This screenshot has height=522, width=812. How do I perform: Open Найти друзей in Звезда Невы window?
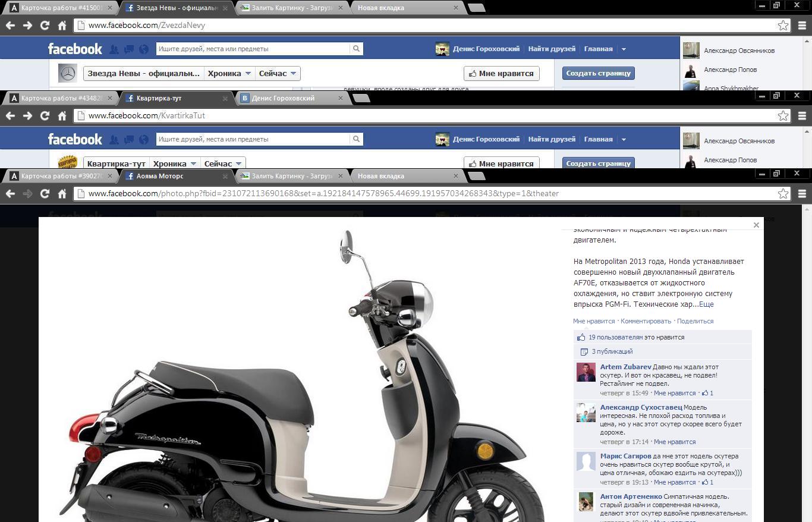pos(552,49)
